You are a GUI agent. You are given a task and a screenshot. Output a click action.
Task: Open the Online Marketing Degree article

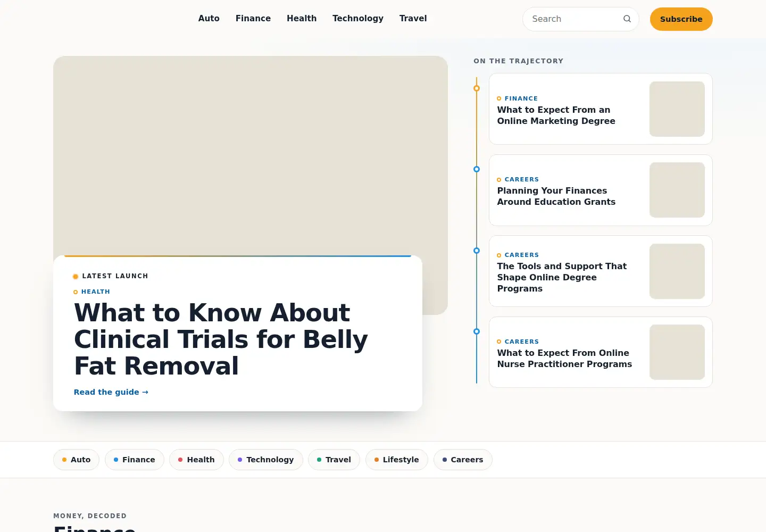[556, 115]
